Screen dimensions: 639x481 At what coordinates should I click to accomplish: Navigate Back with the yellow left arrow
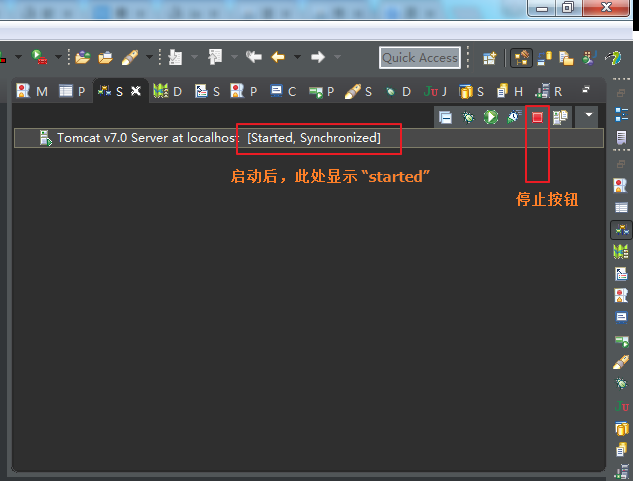pyautogui.click(x=278, y=57)
